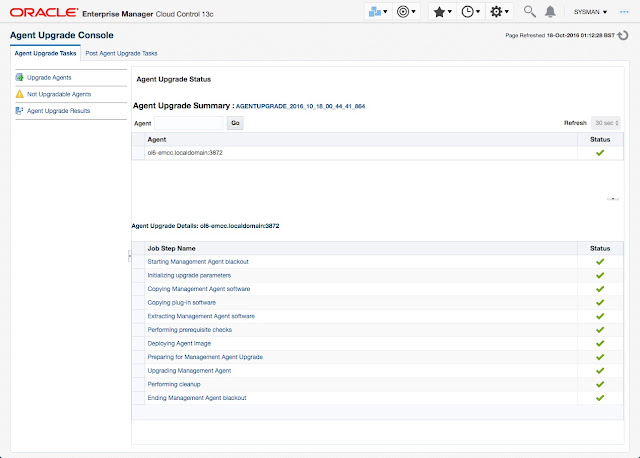Click the warning icon for Not Upgradable Agents
This screenshot has height=458, width=640.
19,94
